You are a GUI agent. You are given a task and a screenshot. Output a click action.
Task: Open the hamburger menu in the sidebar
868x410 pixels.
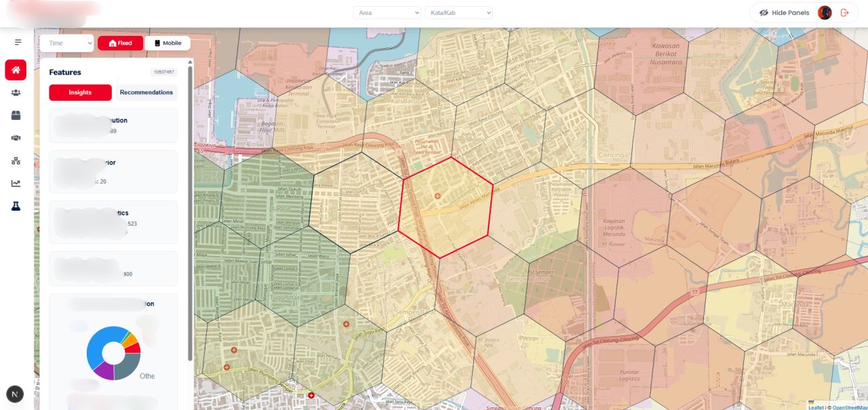pyautogui.click(x=18, y=42)
